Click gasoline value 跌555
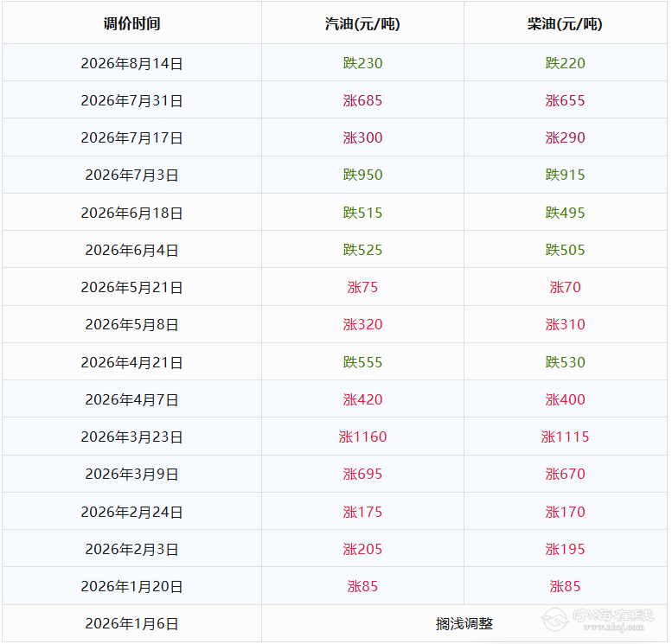Screen dimensions: 672x644 pyautogui.click(x=362, y=362)
